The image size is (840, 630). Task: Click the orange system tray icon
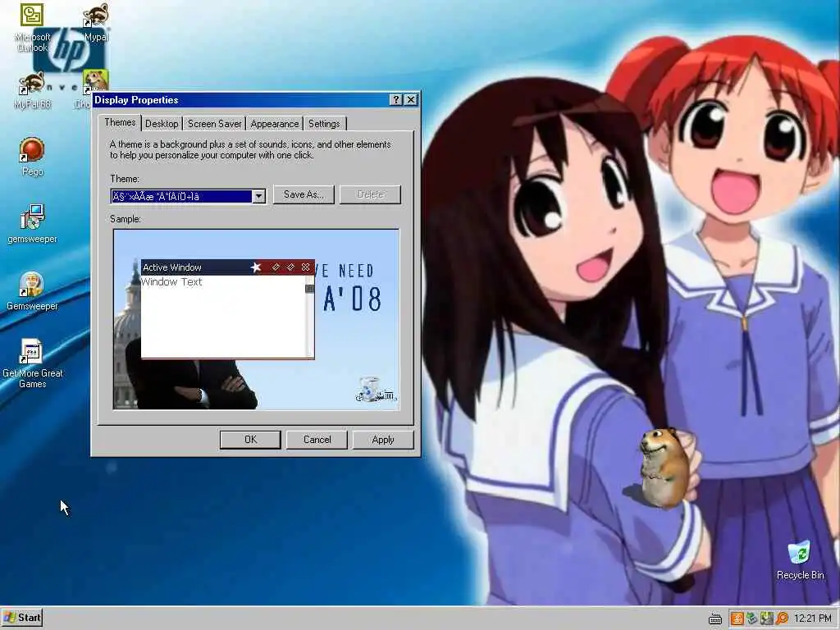[737, 619]
